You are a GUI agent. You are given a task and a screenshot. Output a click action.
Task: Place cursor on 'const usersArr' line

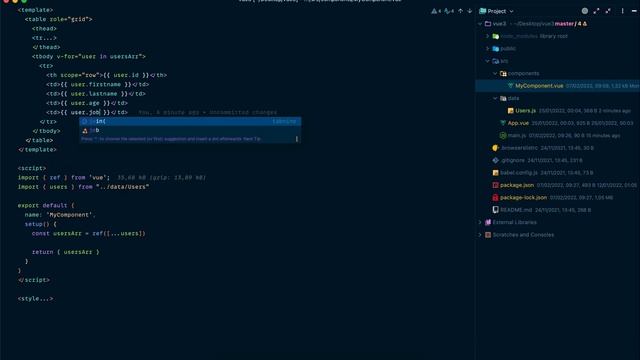(x=89, y=233)
